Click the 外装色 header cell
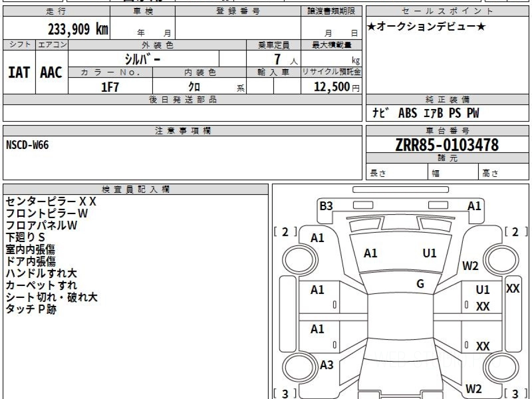 tap(157, 45)
